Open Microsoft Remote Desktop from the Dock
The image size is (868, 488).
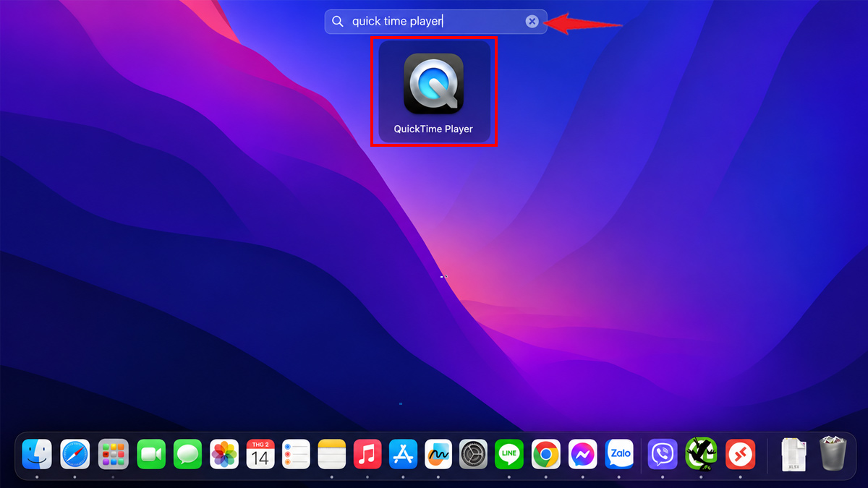(740, 454)
